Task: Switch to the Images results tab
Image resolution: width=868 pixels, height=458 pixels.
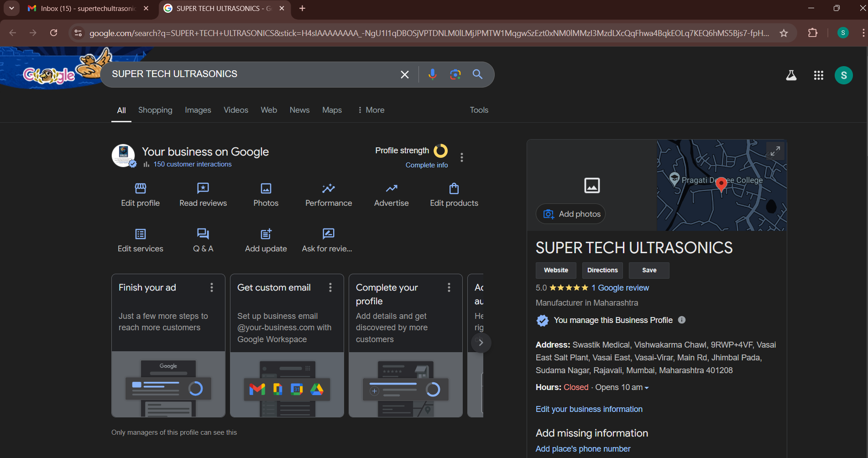Action: 198,110
